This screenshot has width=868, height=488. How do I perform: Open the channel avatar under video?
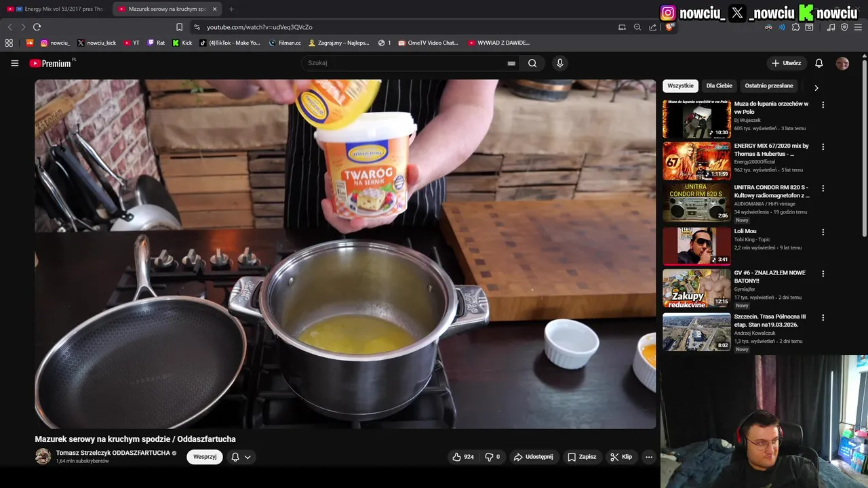(43, 456)
